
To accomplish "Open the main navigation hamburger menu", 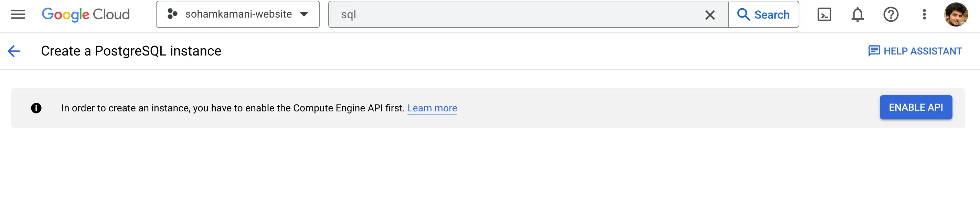I will (18, 14).
